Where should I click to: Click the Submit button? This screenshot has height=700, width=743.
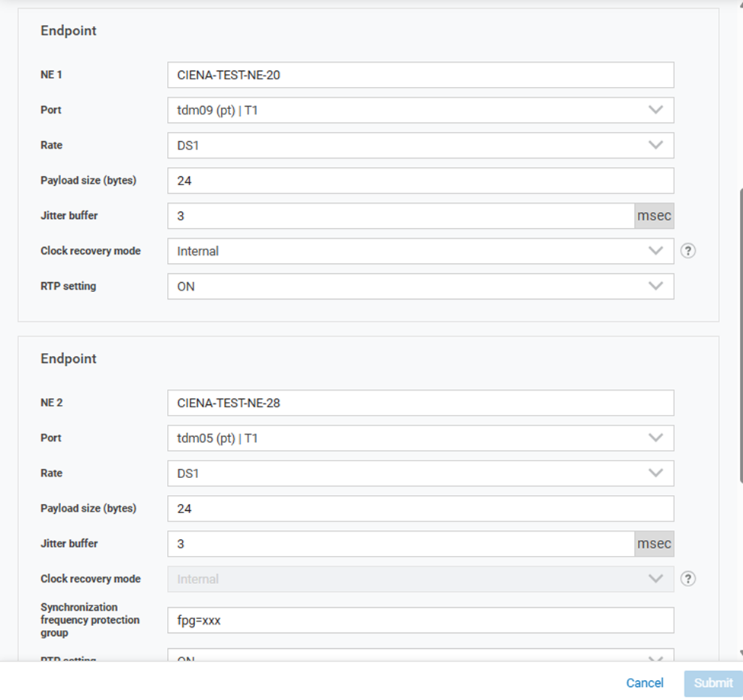[x=713, y=683]
